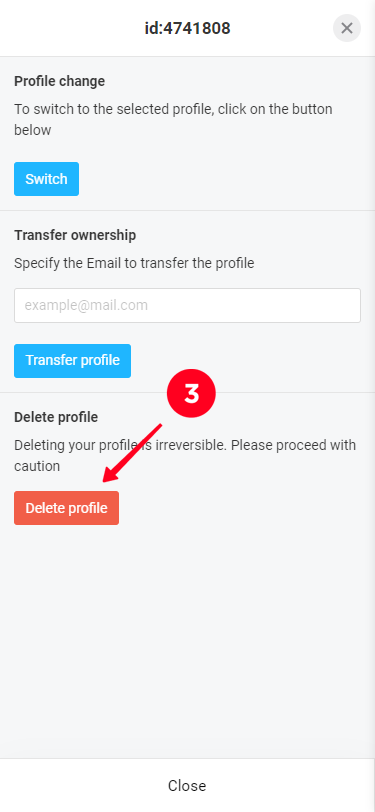Viewport: 375px width, 812px height.
Task: Click the Transfer profile button
Action: [x=73, y=360]
